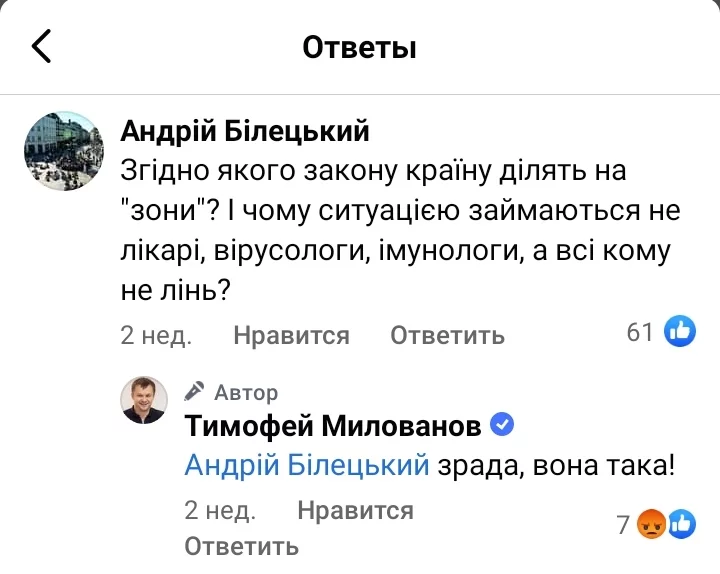Viewport: 720px width, 574px height.
Task: Click the 2 нед. timestamp of first comment
Action: point(156,335)
